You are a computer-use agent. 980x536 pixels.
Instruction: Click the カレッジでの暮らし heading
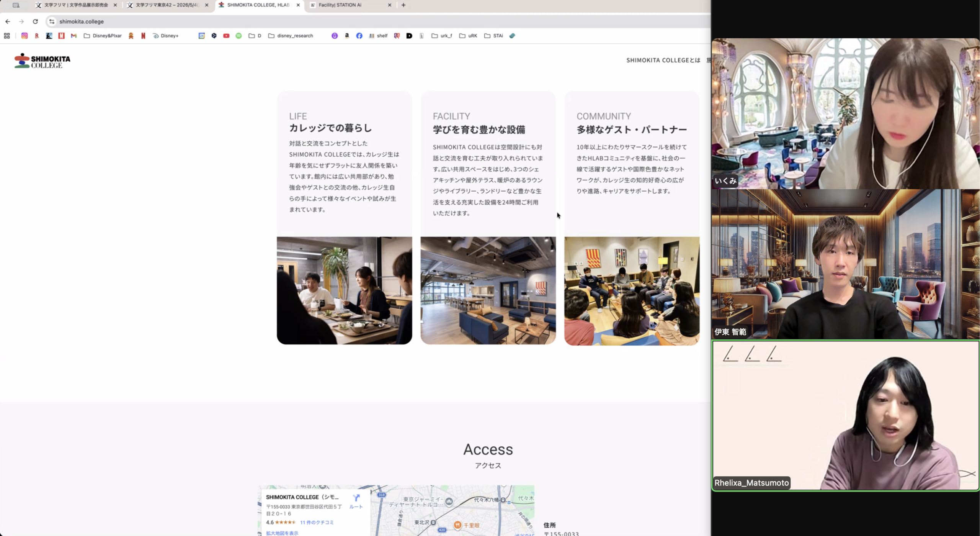330,128
